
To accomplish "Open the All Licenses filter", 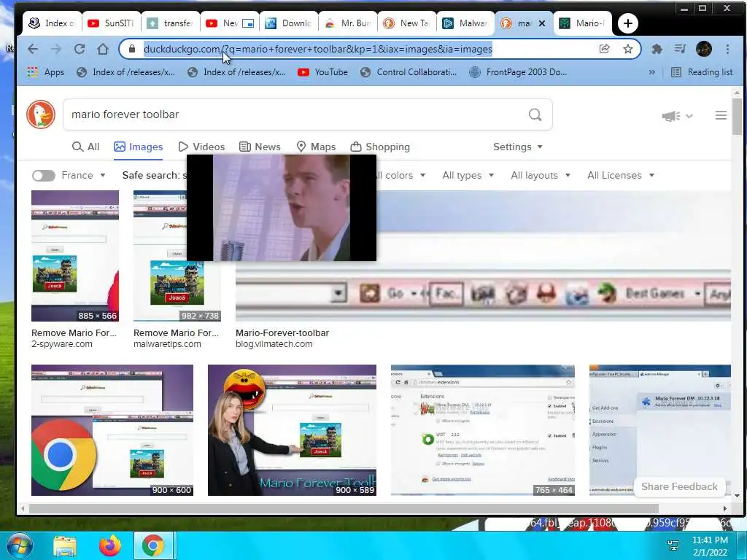I will [x=620, y=175].
